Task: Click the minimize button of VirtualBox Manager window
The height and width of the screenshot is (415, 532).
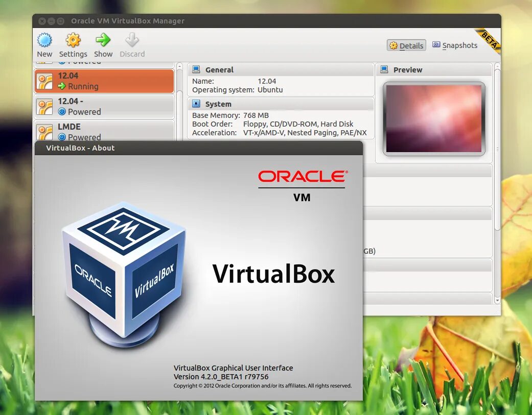Action: click(x=51, y=21)
